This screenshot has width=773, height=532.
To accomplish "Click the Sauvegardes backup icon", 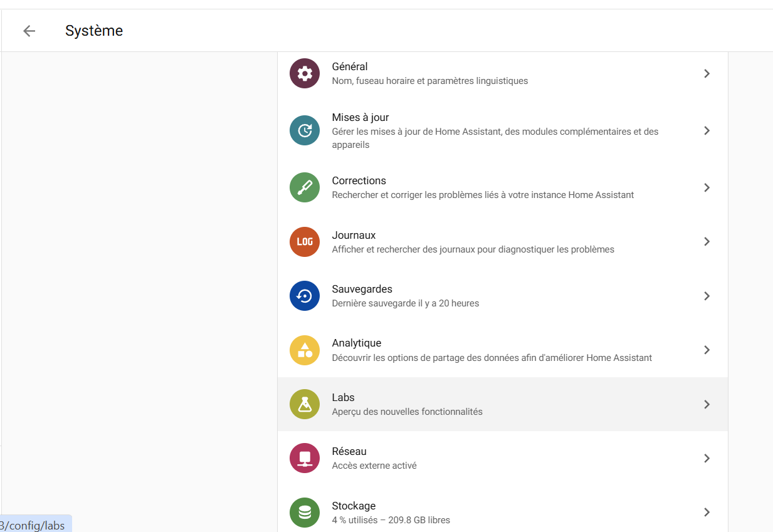I will coord(305,296).
